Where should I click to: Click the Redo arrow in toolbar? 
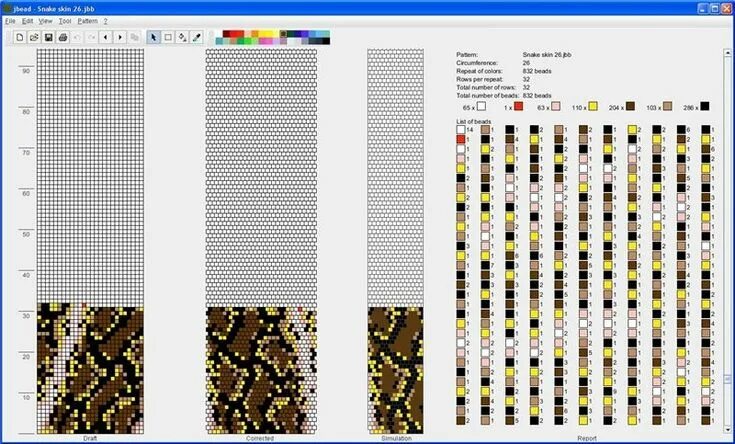click(x=92, y=37)
